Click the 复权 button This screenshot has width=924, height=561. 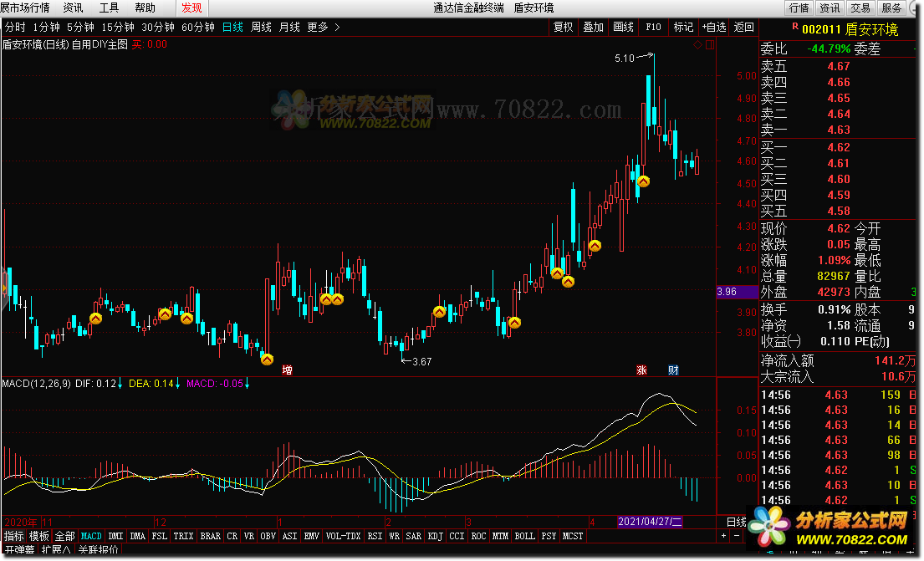tap(563, 27)
